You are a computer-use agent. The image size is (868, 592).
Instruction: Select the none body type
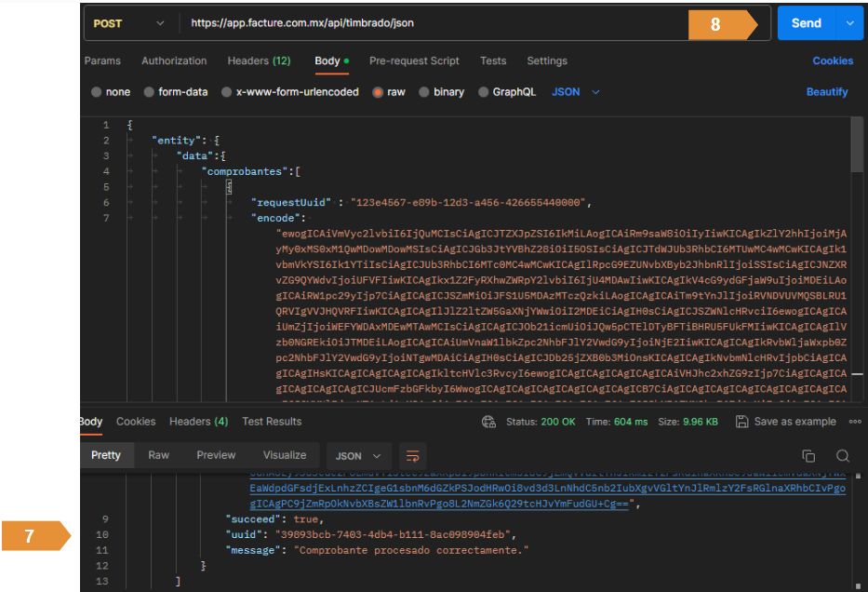[x=97, y=92]
